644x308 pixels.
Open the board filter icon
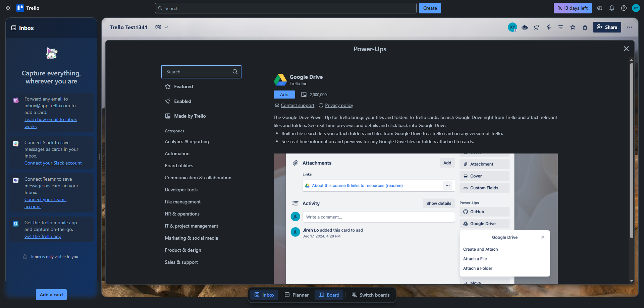click(x=561, y=27)
